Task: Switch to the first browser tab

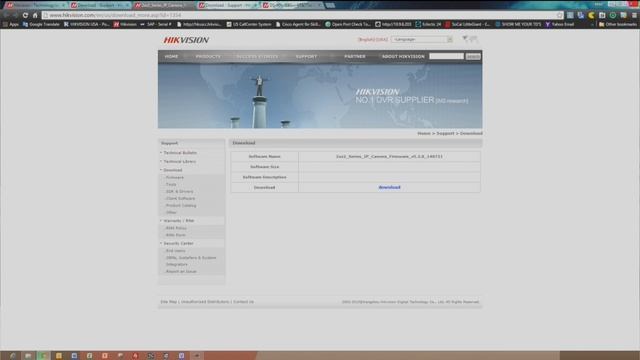Action: click(x=36, y=5)
